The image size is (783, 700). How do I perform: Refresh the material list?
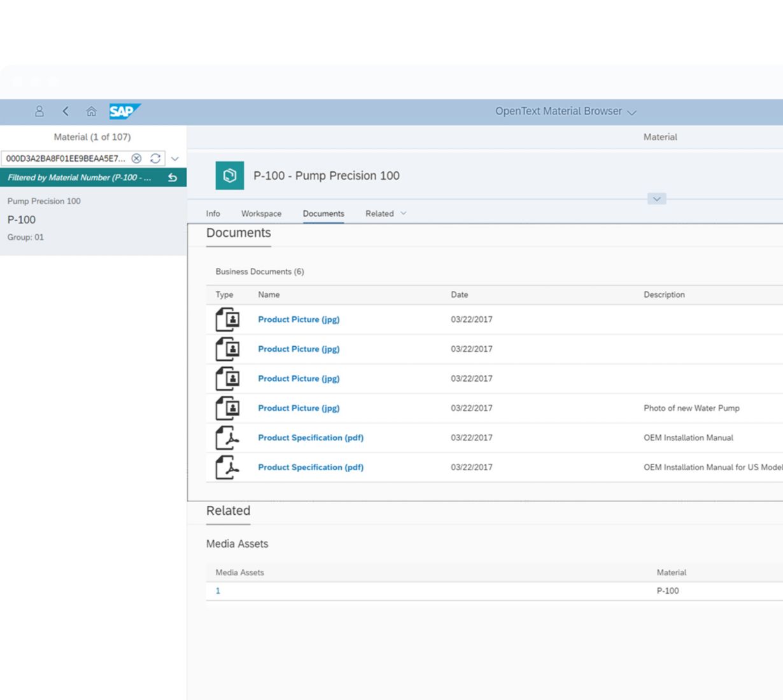pos(155,158)
